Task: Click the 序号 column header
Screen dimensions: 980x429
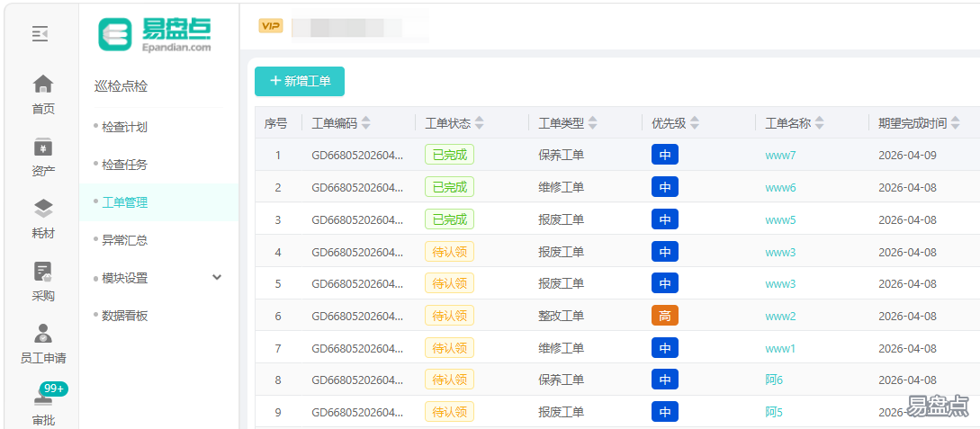Action: (275, 123)
